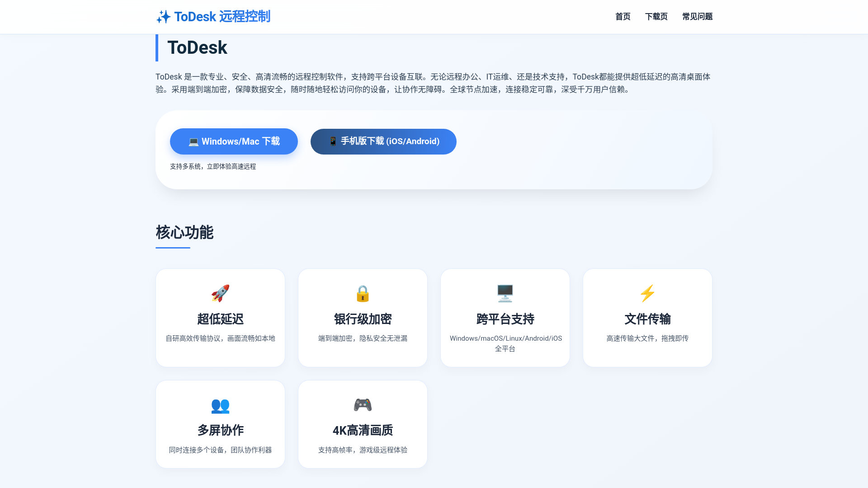
Task: Select the 跨平台支持 card title
Action: [505, 319]
